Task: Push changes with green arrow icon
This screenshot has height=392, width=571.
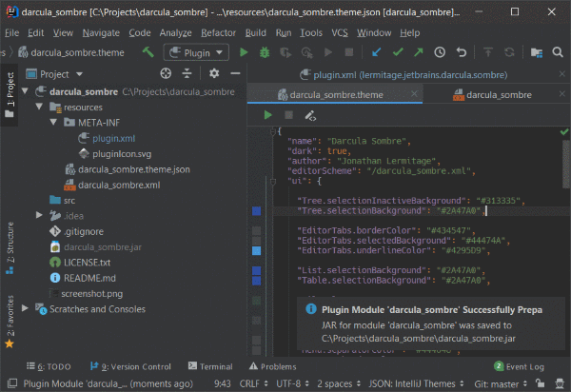Action: click(419, 52)
